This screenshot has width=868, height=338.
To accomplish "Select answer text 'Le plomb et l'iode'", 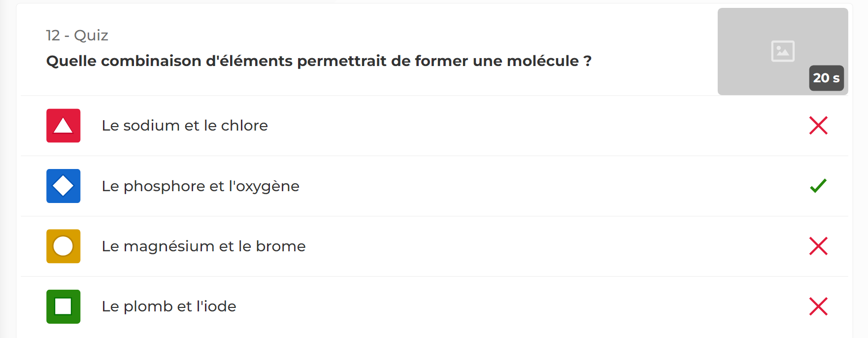I will point(168,306).
